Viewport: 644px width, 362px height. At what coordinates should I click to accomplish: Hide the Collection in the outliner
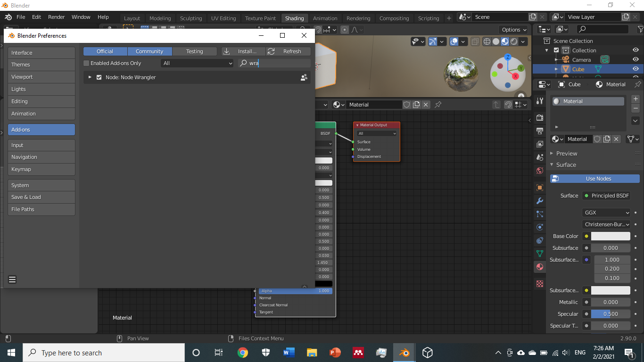636,50
